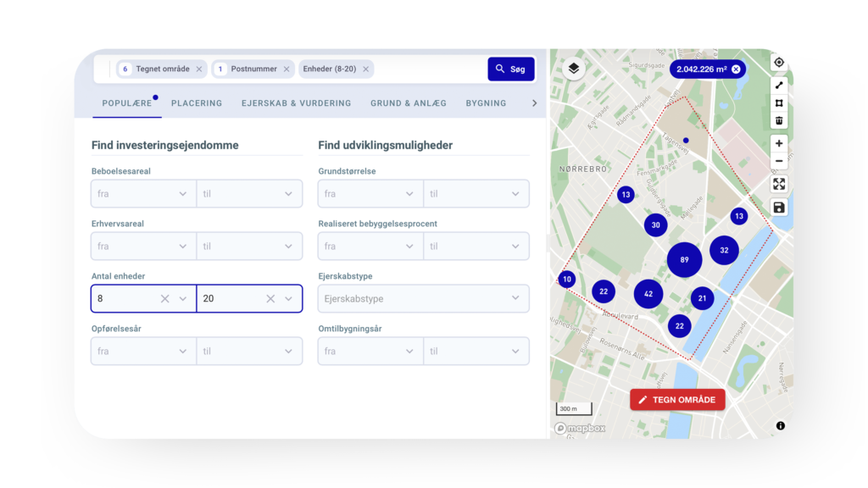Delete drawn shape with trash icon
The image size is (868, 488).
[779, 120]
